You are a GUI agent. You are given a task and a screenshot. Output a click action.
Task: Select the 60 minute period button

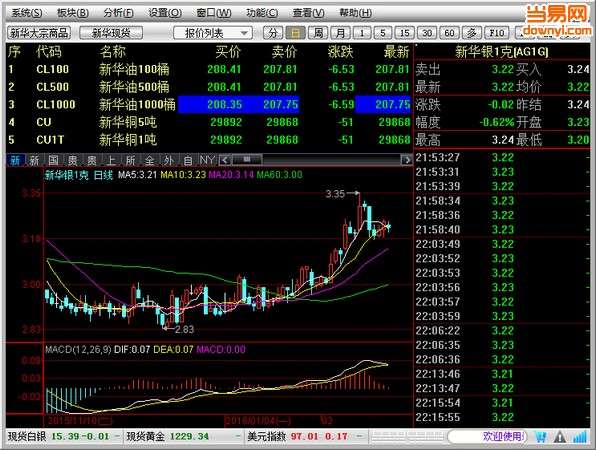[x=449, y=33]
